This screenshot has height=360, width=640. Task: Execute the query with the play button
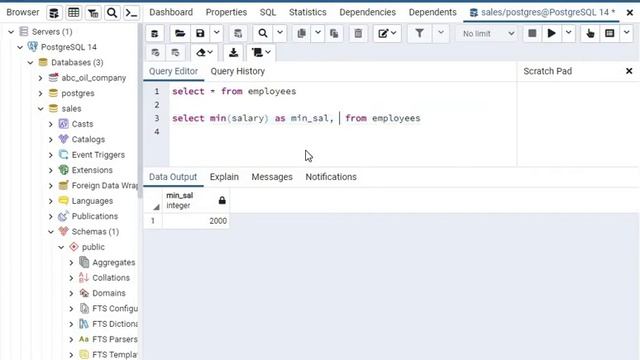click(x=551, y=33)
